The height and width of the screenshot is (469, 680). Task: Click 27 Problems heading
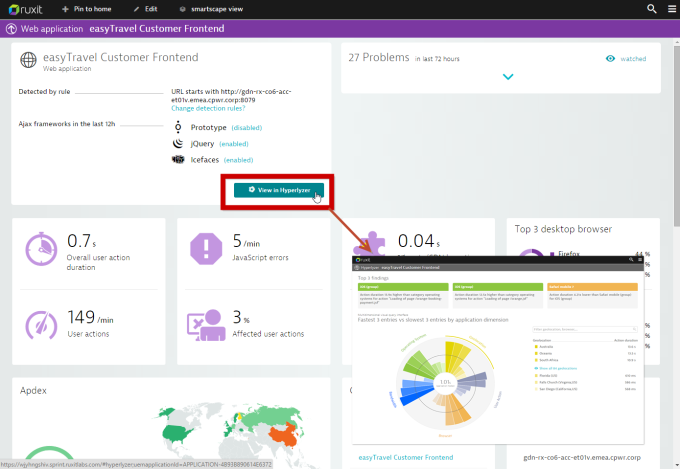[x=379, y=57]
